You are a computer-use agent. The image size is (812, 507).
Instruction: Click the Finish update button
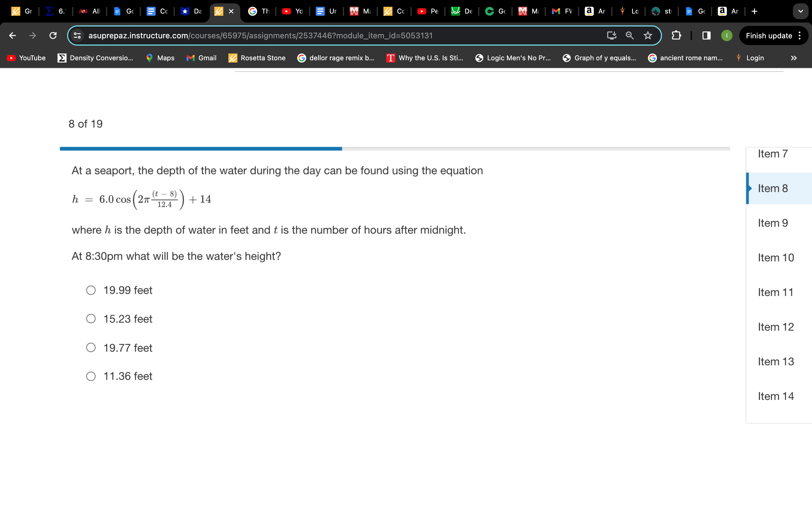coord(769,35)
